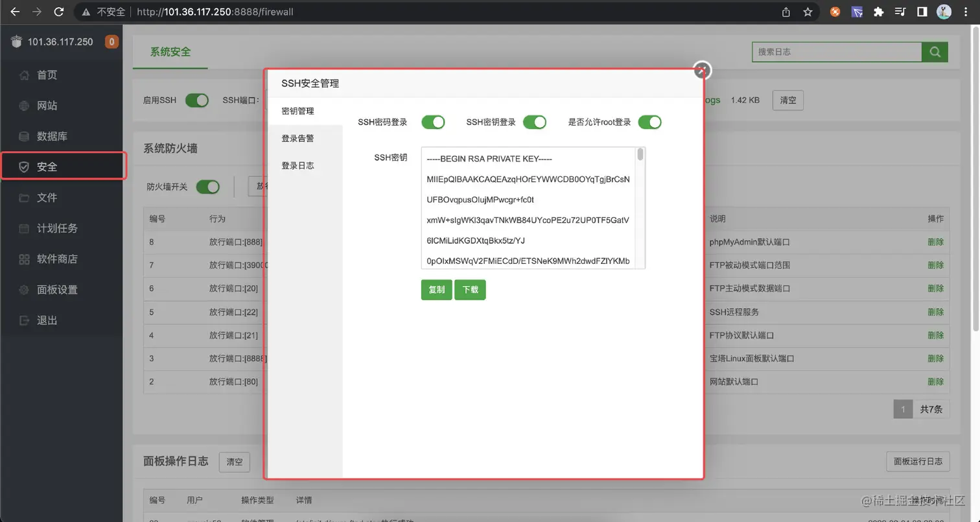
Task: Click the calendar icon beside 计划任务
Action: 24,228
